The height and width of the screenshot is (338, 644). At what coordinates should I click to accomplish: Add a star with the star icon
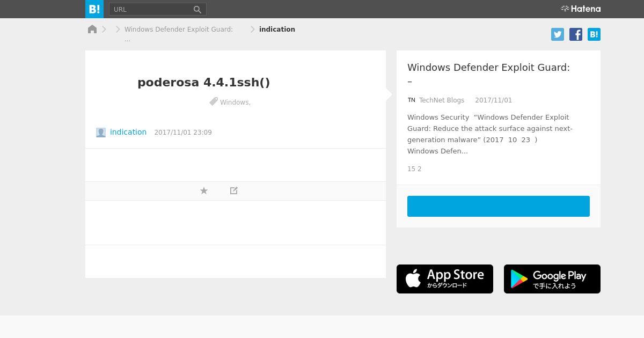coord(204,190)
